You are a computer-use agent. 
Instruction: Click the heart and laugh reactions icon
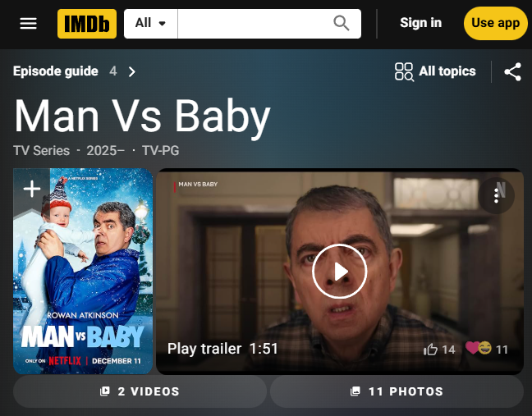coord(479,348)
